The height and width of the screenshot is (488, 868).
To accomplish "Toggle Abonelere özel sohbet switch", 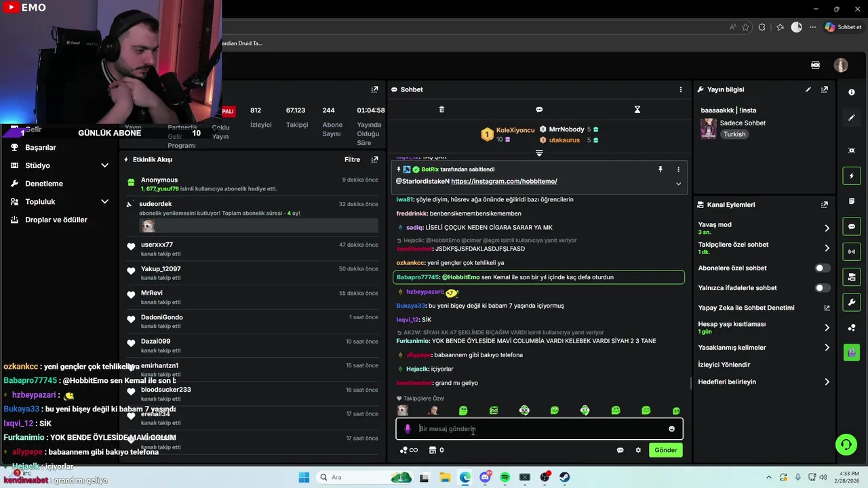I will pyautogui.click(x=822, y=268).
